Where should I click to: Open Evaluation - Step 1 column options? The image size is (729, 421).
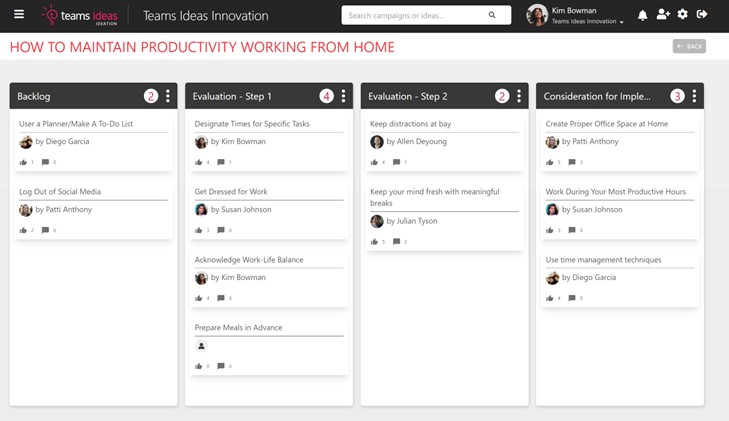[x=343, y=96]
